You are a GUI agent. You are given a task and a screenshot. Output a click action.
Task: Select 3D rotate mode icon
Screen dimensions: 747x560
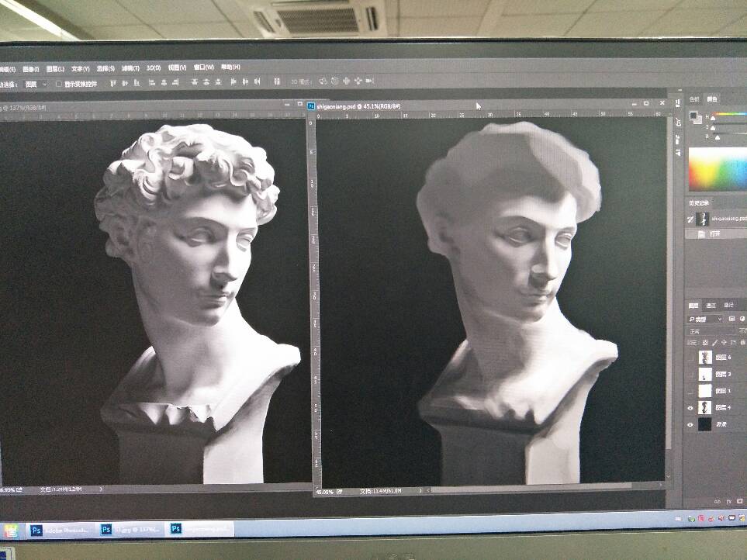[x=323, y=81]
